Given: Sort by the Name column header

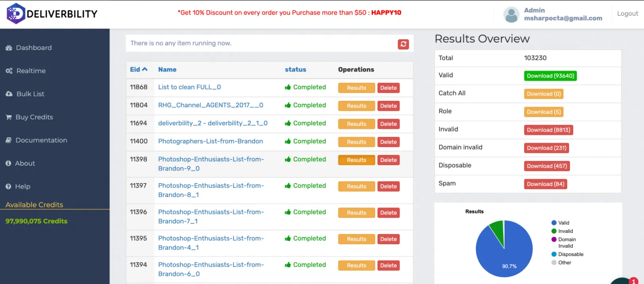Looking at the screenshot, I should (x=167, y=70).
